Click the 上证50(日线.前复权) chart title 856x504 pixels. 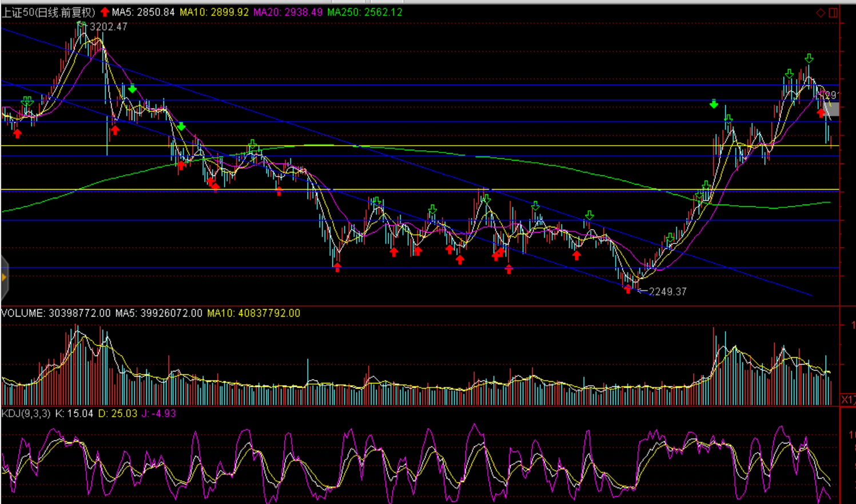coord(48,12)
